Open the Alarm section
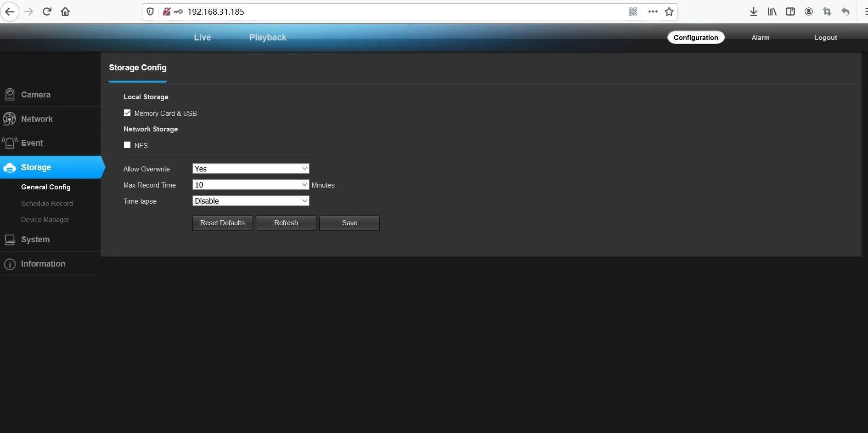 tap(761, 38)
